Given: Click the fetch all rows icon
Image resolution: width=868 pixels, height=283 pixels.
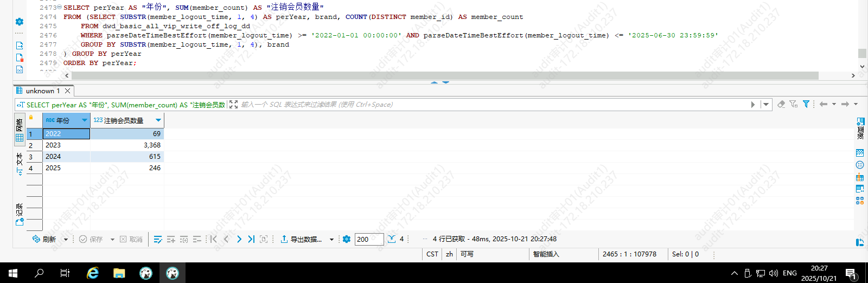Looking at the screenshot, I should 392,239.
